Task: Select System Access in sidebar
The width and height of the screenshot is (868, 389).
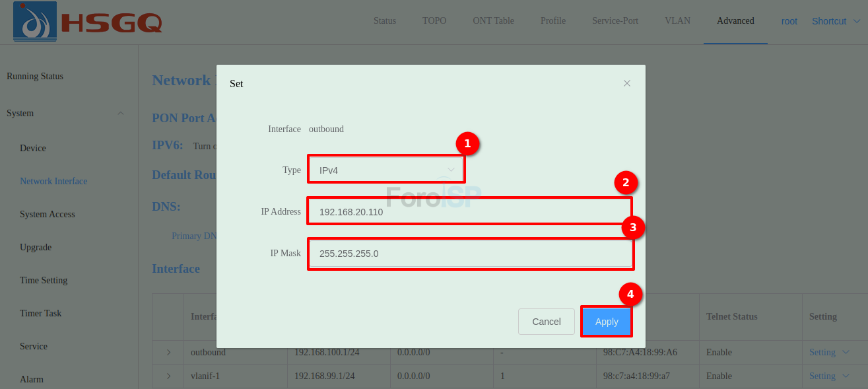Action: (48, 215)
